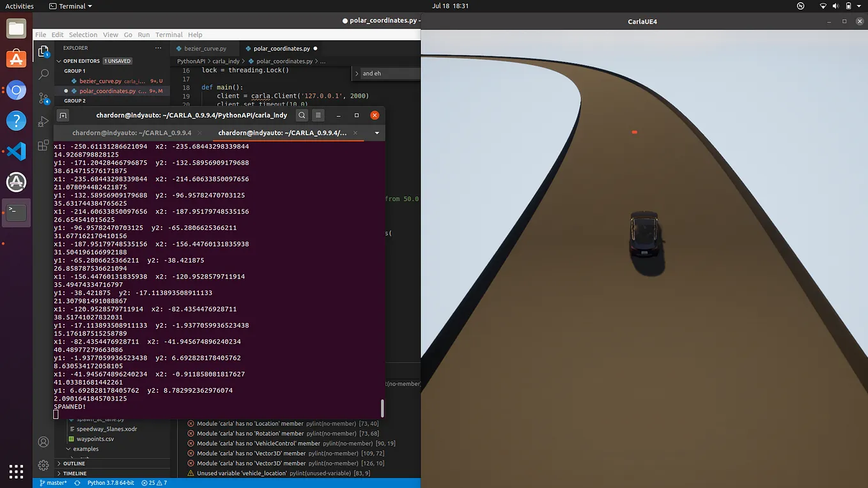This screenshot has height=488, width=868.
Task: Click the new tab icon in terminal header
Action: point(63,116)
